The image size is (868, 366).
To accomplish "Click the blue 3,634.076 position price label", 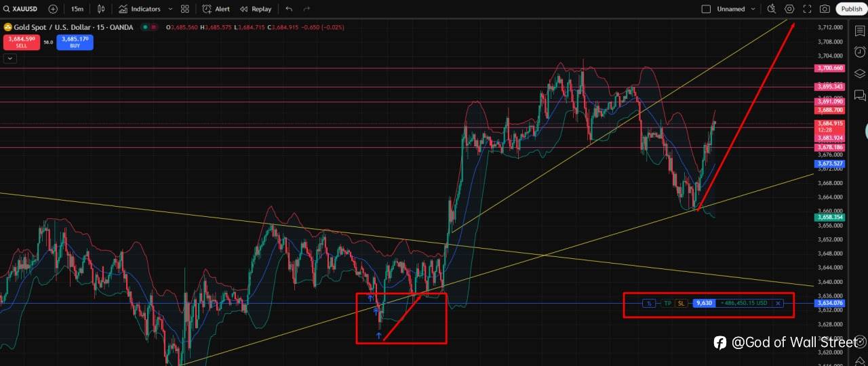I will (x=829, y=303).
